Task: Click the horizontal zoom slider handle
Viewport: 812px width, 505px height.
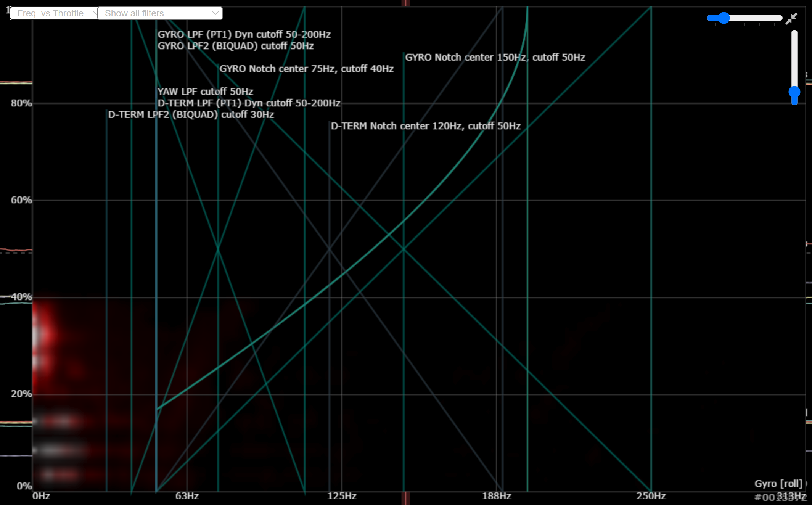Action: click(724, 18)
